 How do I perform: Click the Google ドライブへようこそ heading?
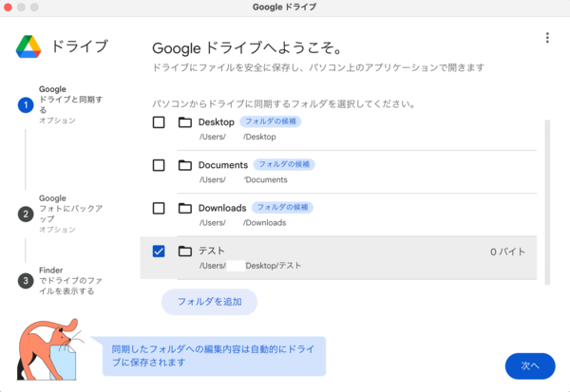point(247,48)
